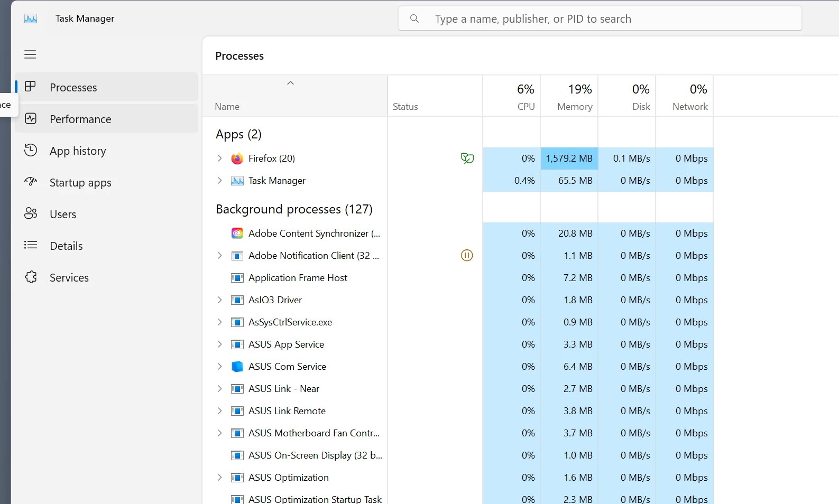Viewport: 839px width, 504px height.
Task: Click the ASUS Com Service blue icon
Action: (x=237, y=367)
